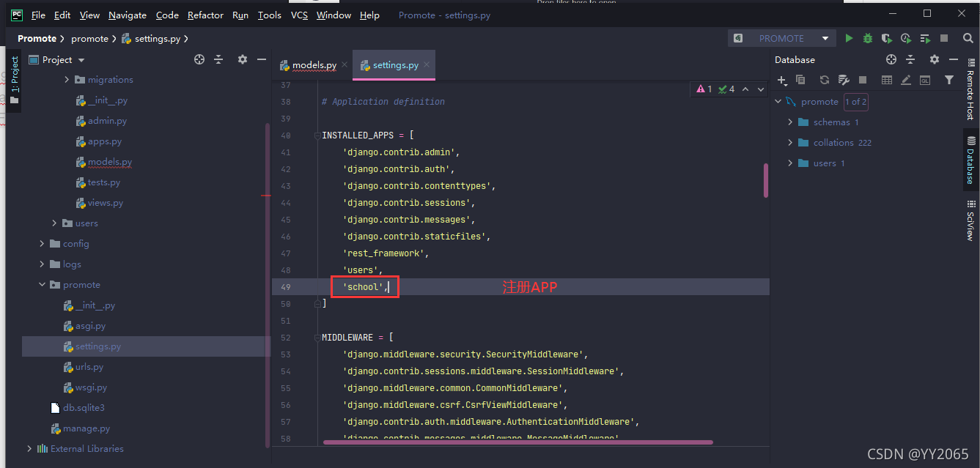Locate current file in Project panel
The image size is (980, 468).
[199, 59]
